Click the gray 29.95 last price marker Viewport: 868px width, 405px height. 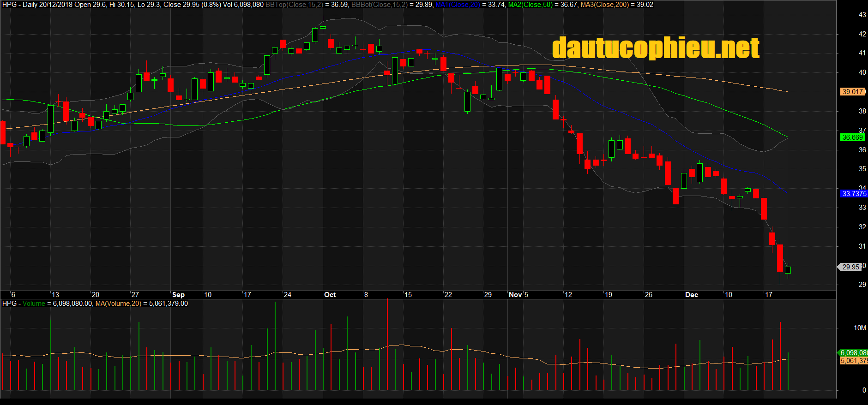coord(850,267)
